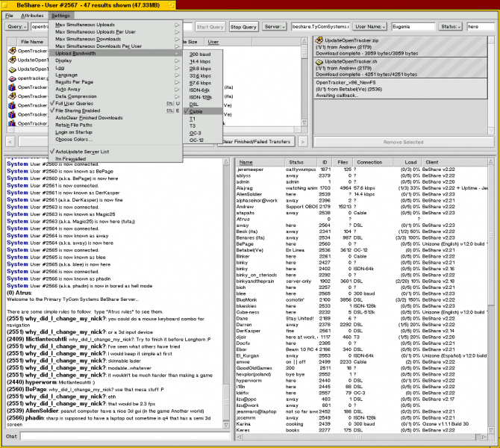Image resolution: width=500 pixels, height=448 pixels.
Task: Open the Status dropdown
Action: [450, 26]
